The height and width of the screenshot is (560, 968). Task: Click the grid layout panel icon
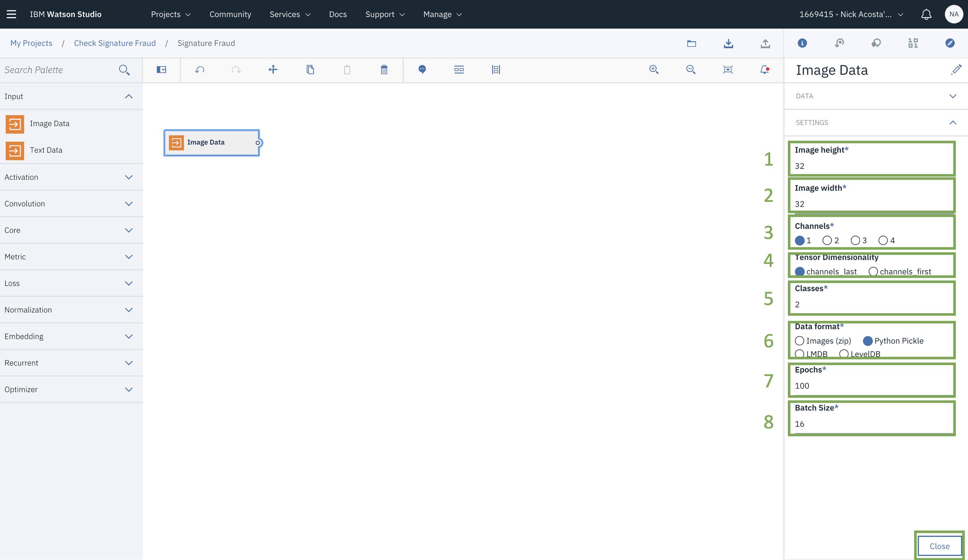[913, 43]
